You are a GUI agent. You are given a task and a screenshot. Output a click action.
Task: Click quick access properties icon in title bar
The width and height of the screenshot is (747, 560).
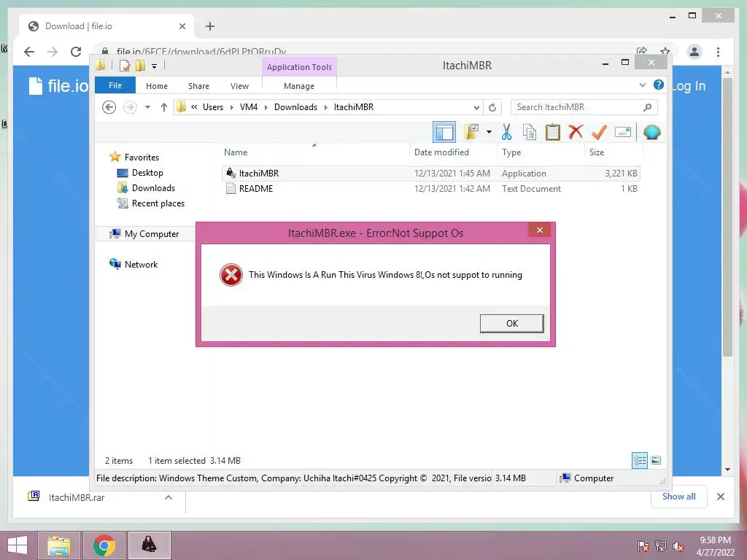coord(124,65)
